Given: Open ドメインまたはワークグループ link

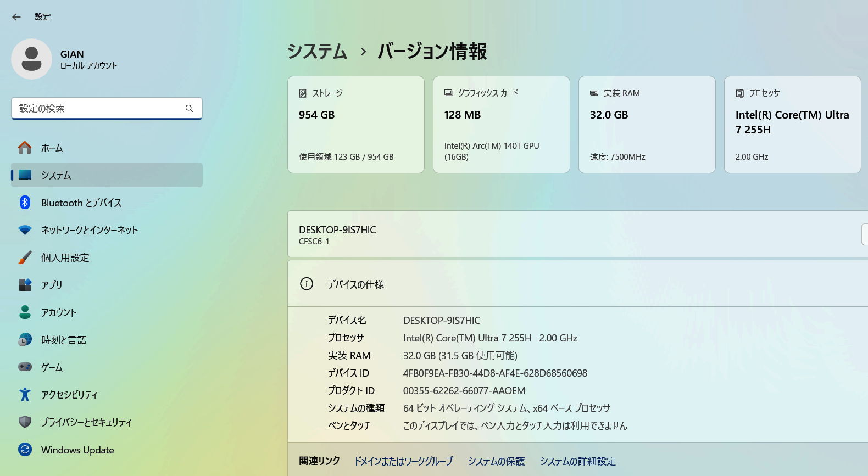Looking at the screenshot, I should pos(404,461).
